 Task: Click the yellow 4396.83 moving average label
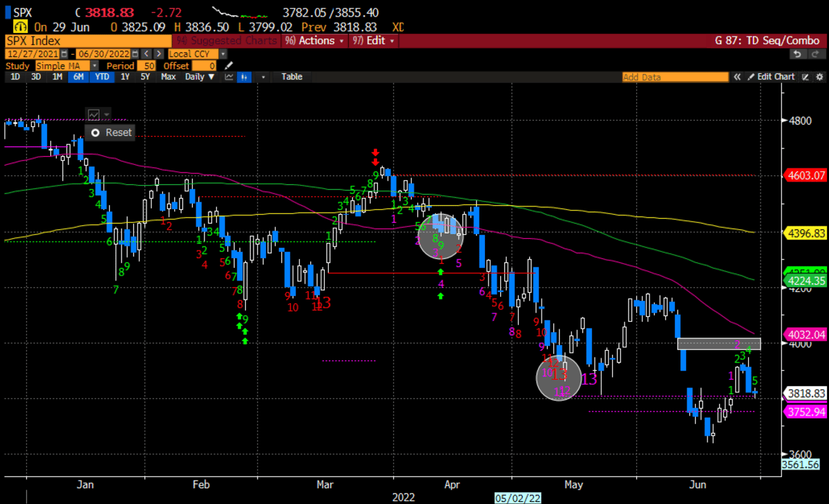805,234
